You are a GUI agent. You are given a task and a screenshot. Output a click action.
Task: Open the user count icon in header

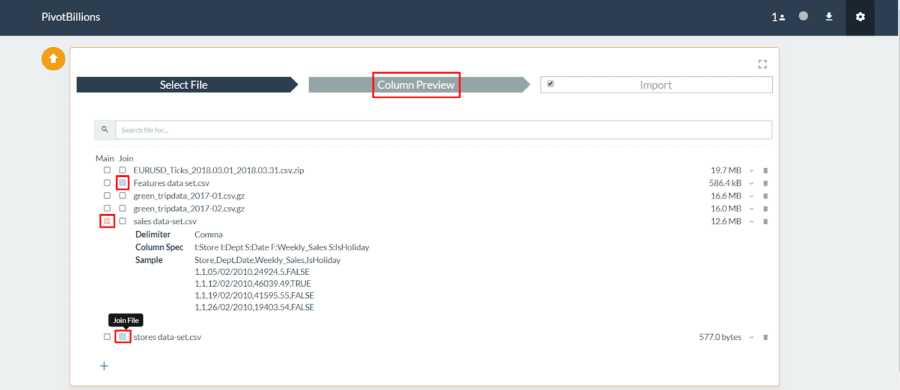click(x=778, y=17)
